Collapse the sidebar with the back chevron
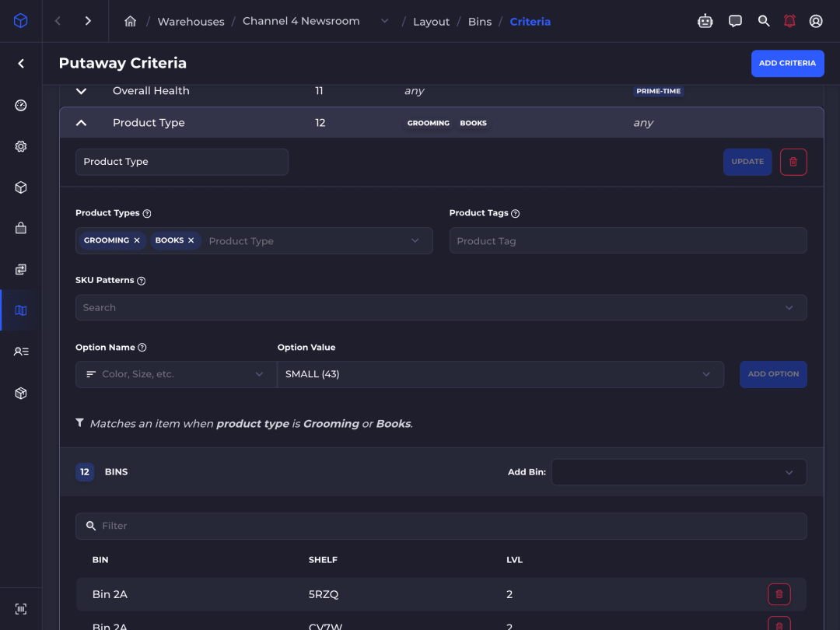The width and height of the screenshot is (840, 630). (21, 64)
